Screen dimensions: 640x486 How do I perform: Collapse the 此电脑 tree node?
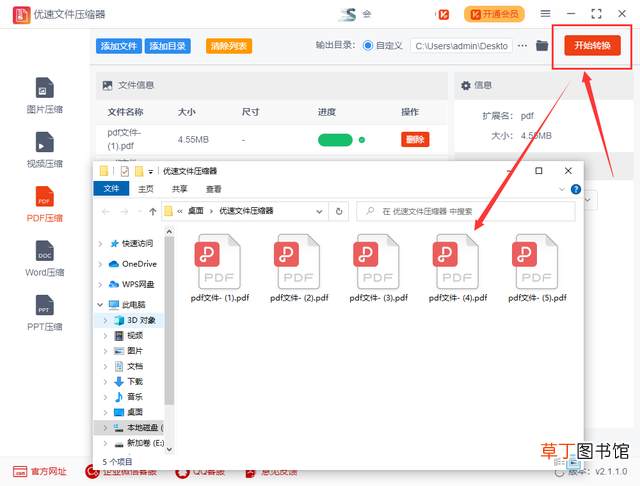tap(100, 304)
